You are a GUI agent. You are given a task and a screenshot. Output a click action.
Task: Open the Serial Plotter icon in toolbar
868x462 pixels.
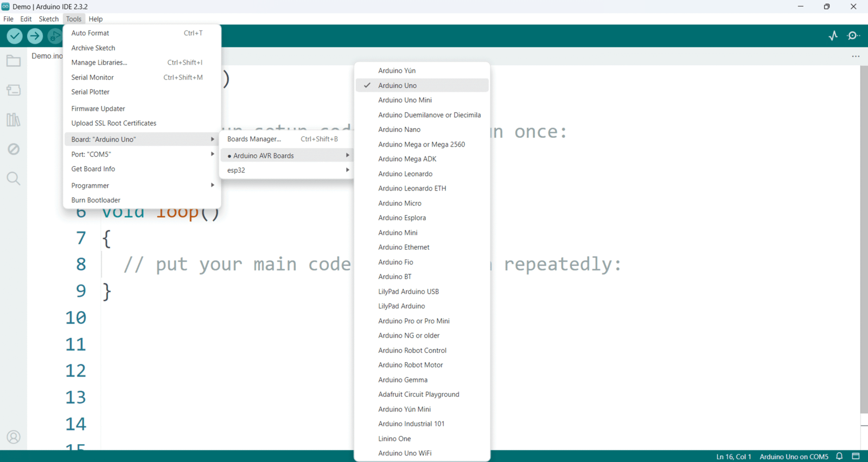[833, 36]
